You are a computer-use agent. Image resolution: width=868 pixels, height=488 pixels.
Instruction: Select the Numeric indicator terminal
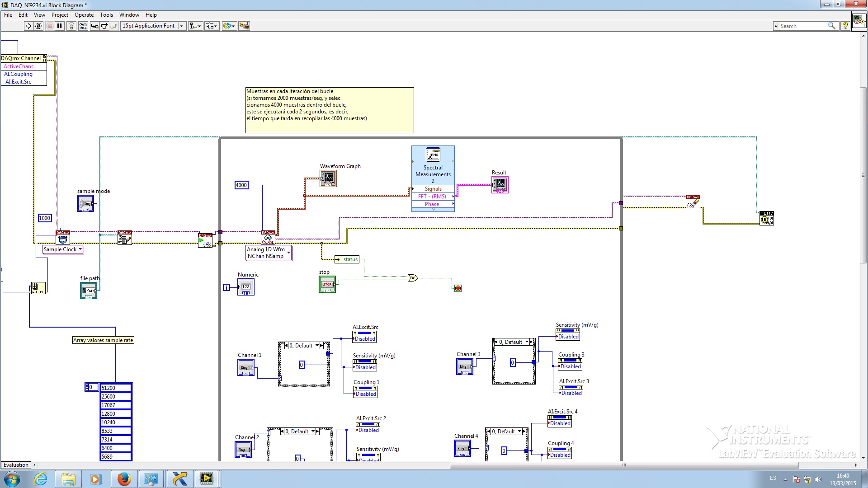click(x=246, y=287)
